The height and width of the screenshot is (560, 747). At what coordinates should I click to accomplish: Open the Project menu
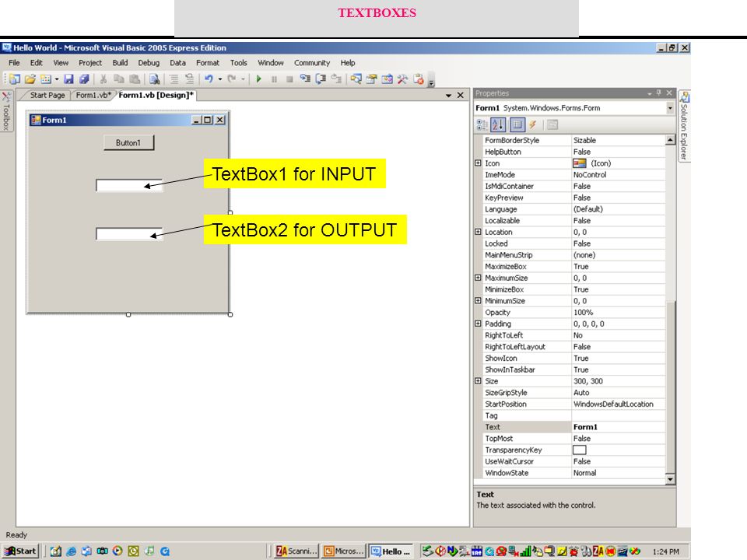[x=90, y=63]
